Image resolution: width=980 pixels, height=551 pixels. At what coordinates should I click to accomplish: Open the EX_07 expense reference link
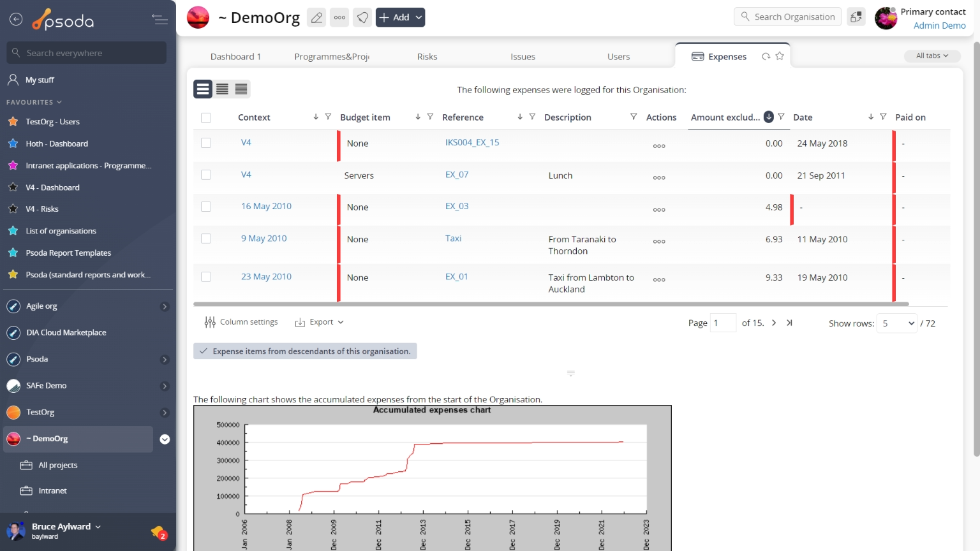[x=457, y=175]
